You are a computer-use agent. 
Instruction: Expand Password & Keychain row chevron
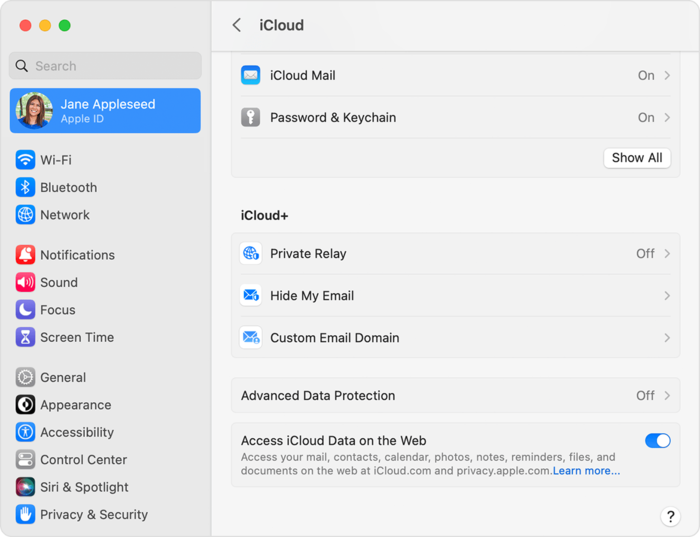[x=667, y=117]
